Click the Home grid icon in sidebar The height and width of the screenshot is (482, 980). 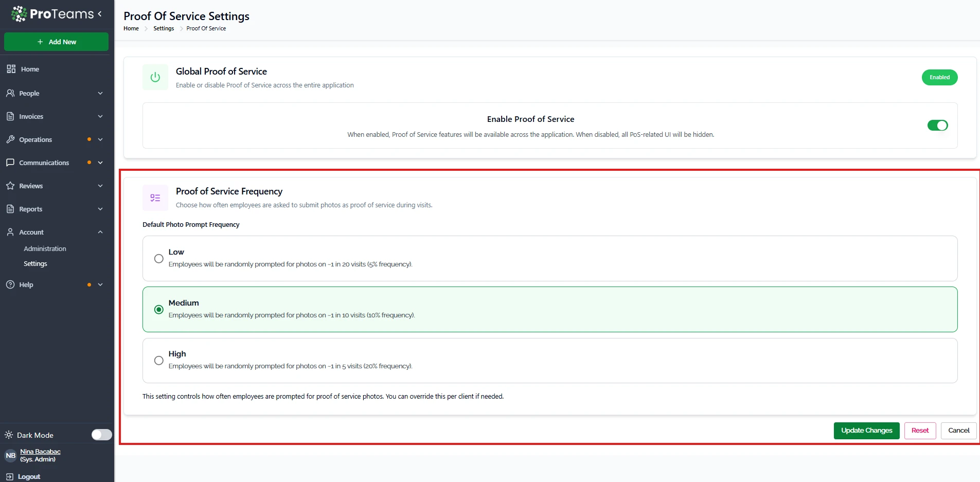[x=11, y=69]
